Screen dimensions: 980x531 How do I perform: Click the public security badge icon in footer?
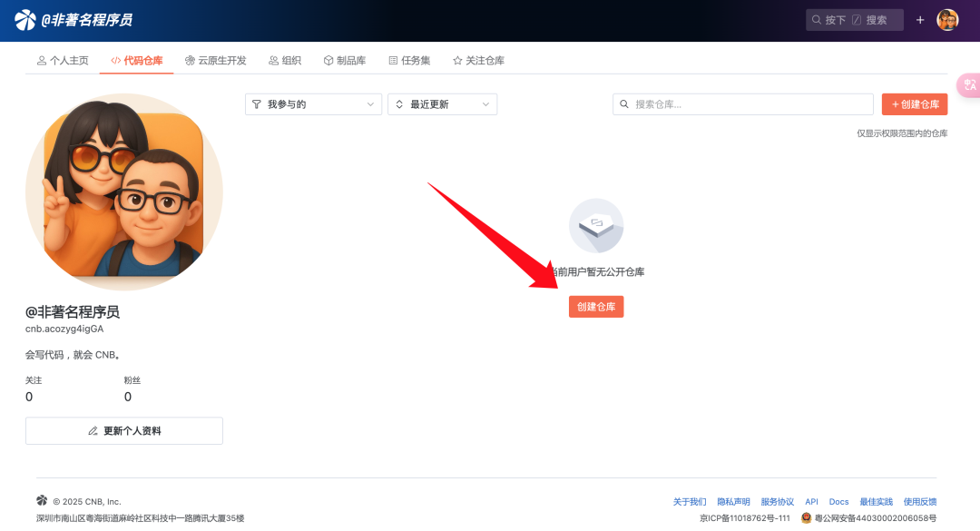(x=806, y=518)
